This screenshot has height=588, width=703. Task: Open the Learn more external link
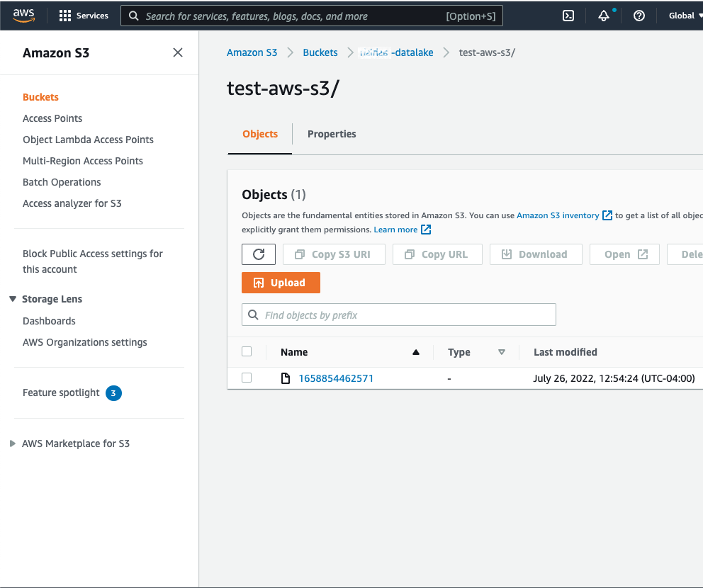403,230
